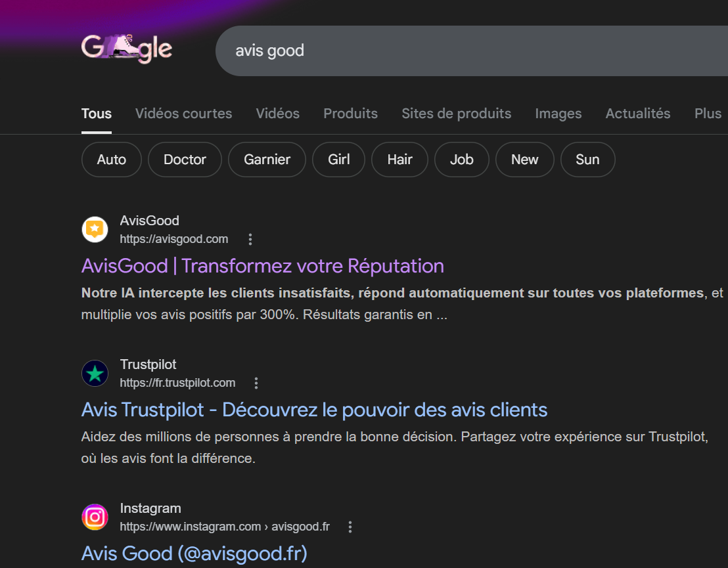Select the Garnier suggestion chip
This screenshot has height=568, width=728.
[267, 160]
